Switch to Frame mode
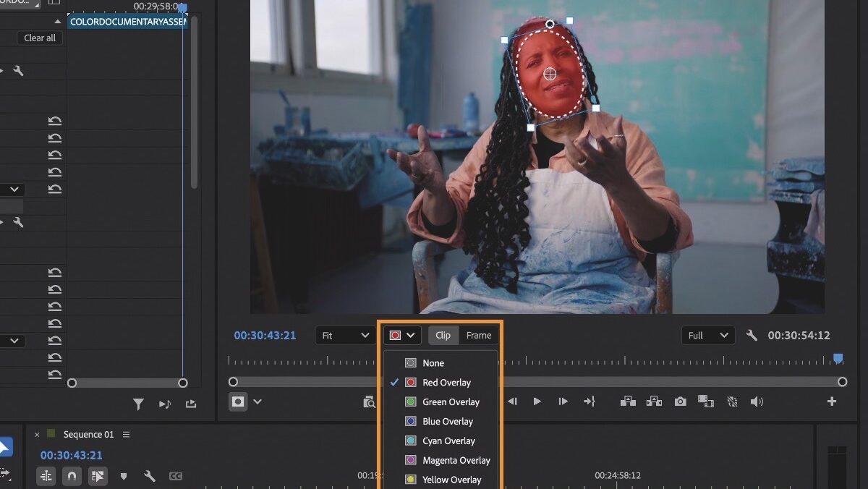868x489 pixels. tap(478, 336)
